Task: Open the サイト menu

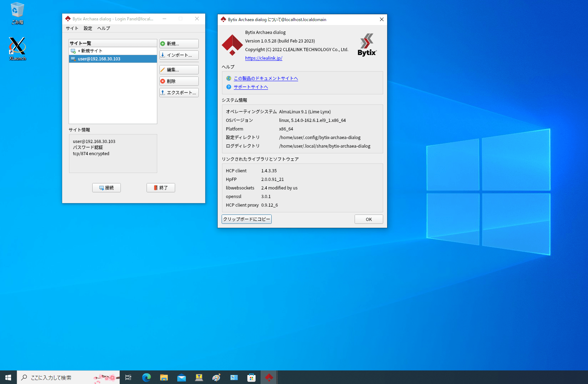Action: [72, 28]
